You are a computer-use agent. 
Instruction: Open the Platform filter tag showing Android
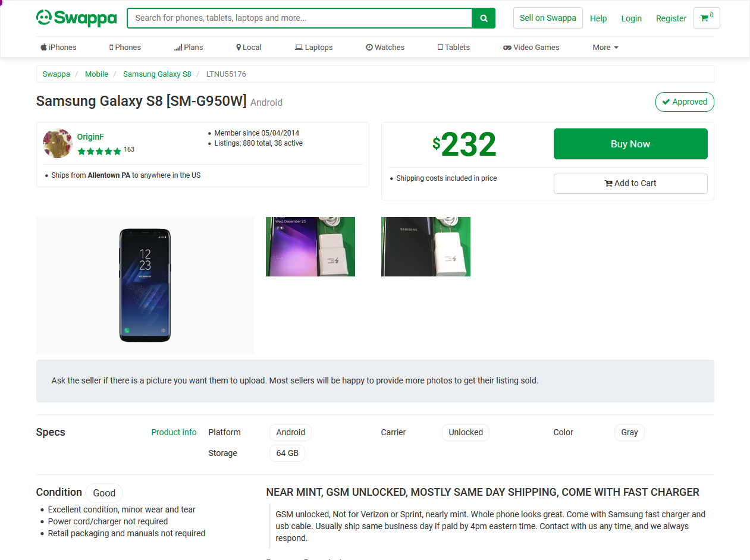(290, 432)
